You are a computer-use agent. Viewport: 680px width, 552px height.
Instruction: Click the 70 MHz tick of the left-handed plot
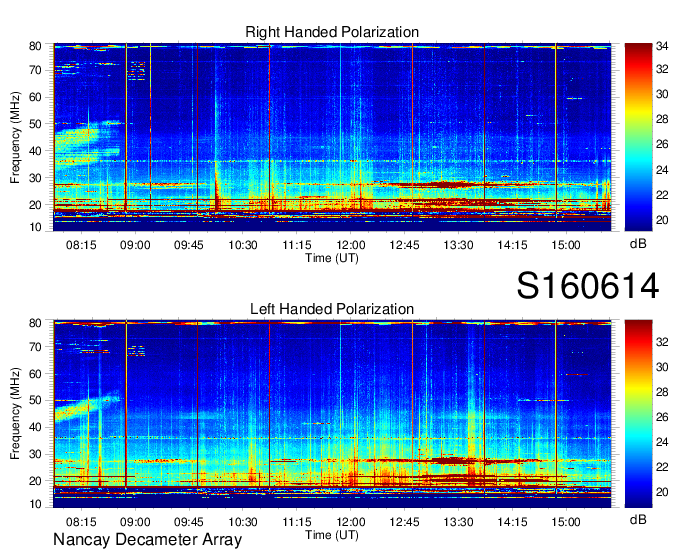click(x=35, y=347)
